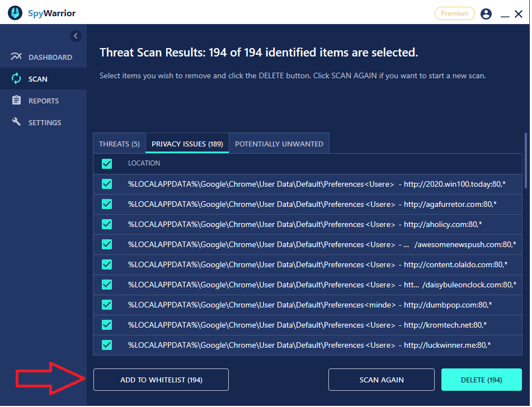Select the http://kromtech.net:80,* entry text
Image resolution: width=532 pixels, height=407 pixels.
point(445,325)
